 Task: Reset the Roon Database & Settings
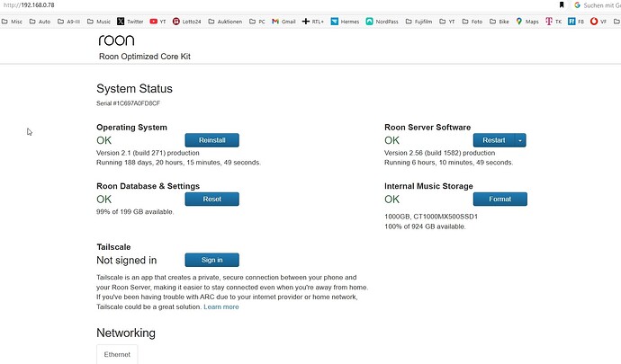[211, 199]
